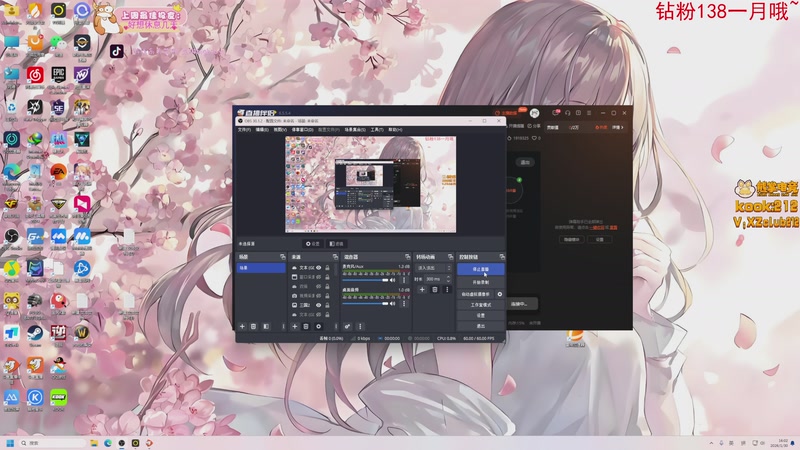Open virtual camera settings gear
The image size is (800, 450).
tap(499, 294)
